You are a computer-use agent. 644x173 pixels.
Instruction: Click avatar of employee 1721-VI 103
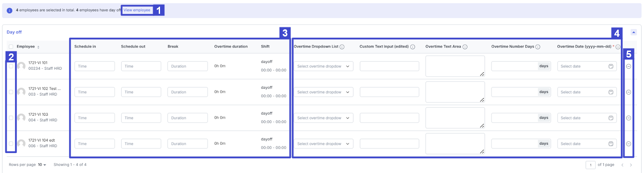coord(21,117)
